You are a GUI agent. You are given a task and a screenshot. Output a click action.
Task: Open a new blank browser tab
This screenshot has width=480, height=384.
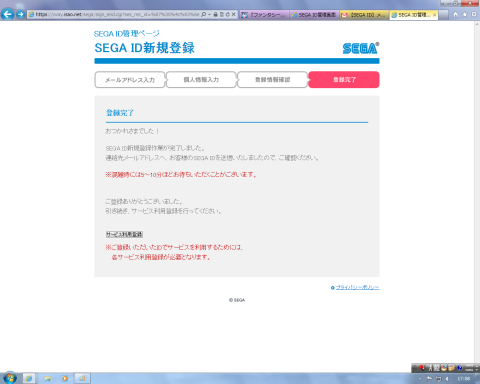443,15
